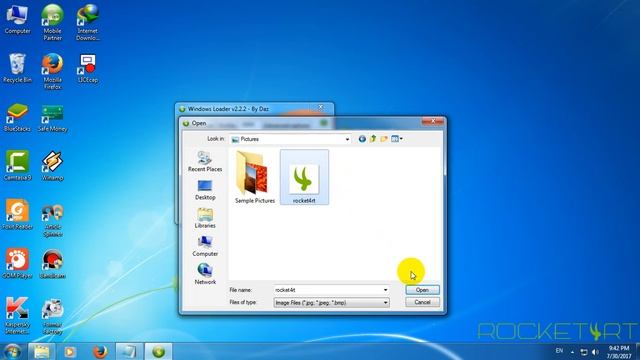Screen dimensions: 640x360
Task: Open the View Menu icon in the toolbar
Action: click(x=395, y=139)
